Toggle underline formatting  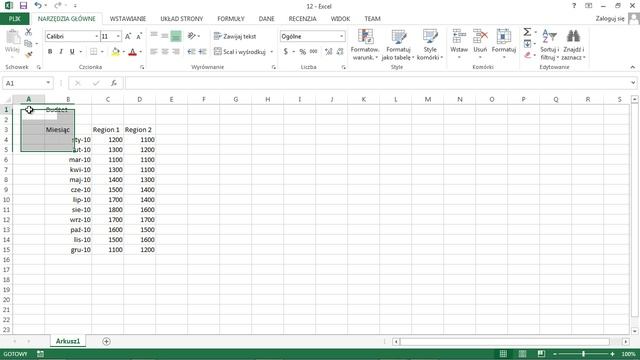72,52
